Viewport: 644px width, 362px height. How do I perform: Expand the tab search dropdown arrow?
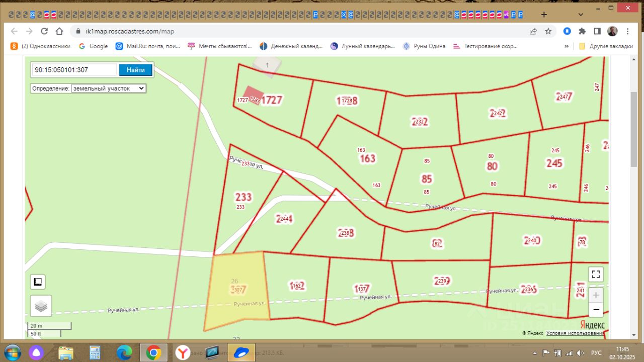[x=581, y=15]
